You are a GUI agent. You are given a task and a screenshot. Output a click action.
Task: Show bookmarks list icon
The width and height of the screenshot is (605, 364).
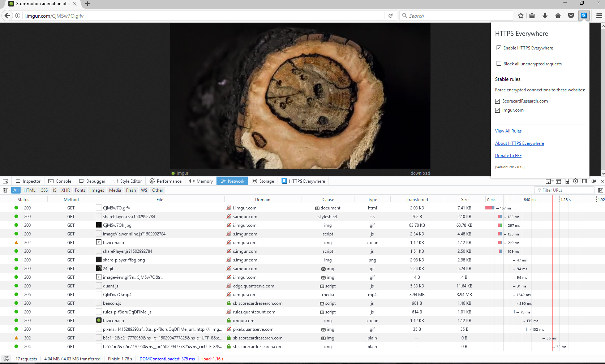[532, 16]
